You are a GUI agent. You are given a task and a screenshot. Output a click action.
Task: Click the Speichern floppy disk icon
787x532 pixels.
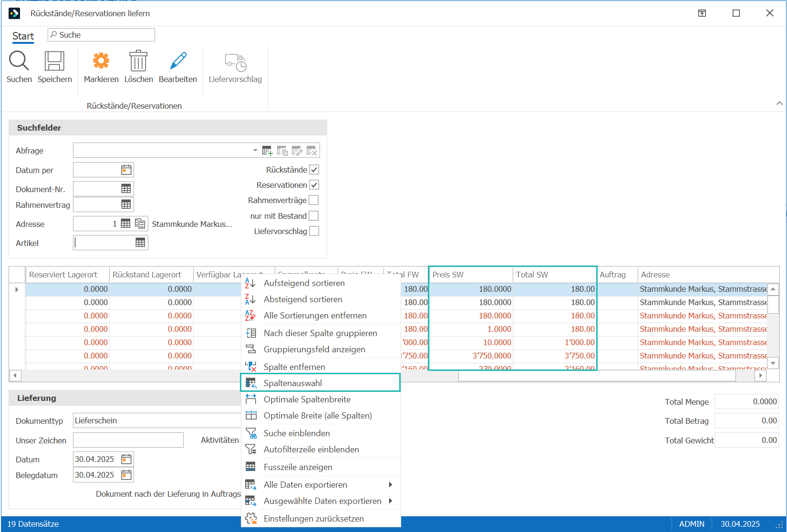tap(54, 61)
